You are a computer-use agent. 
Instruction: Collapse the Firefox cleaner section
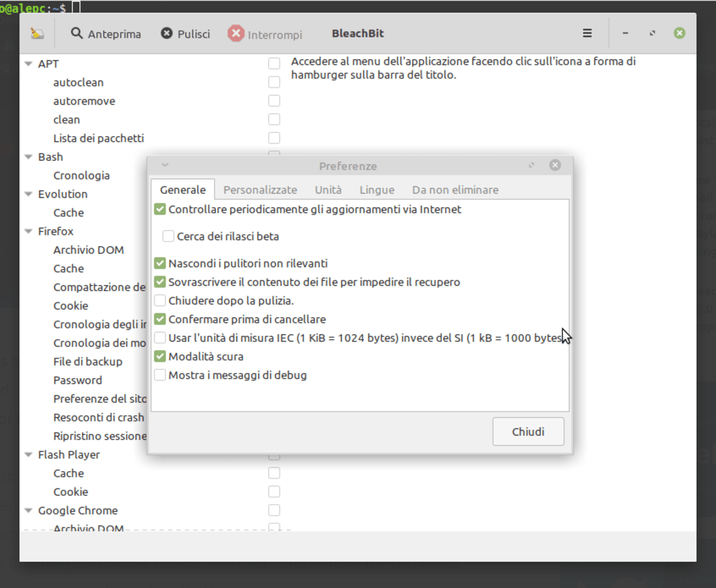[x=28, y=231]
